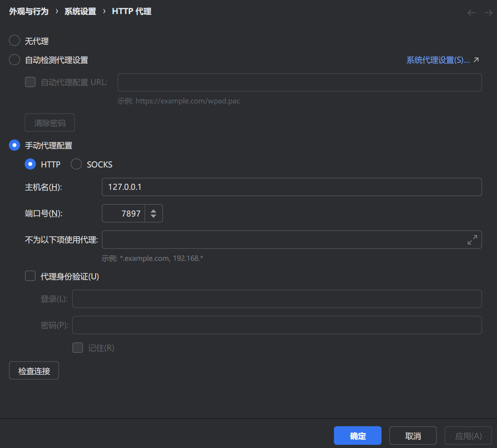Click the port number stepper control

coord(153,213)
